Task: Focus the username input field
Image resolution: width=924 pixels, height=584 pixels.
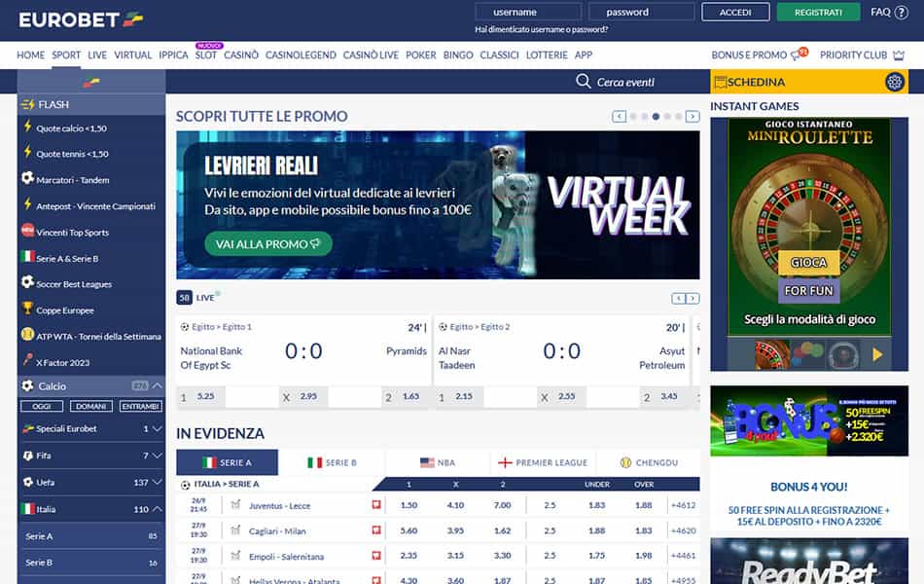Action: click(528, 12)
